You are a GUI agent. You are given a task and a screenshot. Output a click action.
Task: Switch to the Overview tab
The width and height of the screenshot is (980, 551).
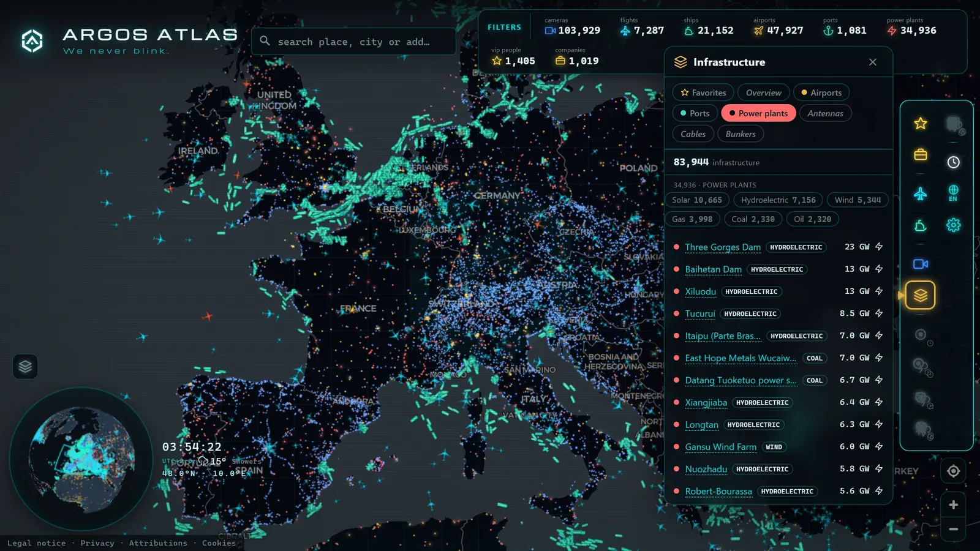[x=764, y=92]
